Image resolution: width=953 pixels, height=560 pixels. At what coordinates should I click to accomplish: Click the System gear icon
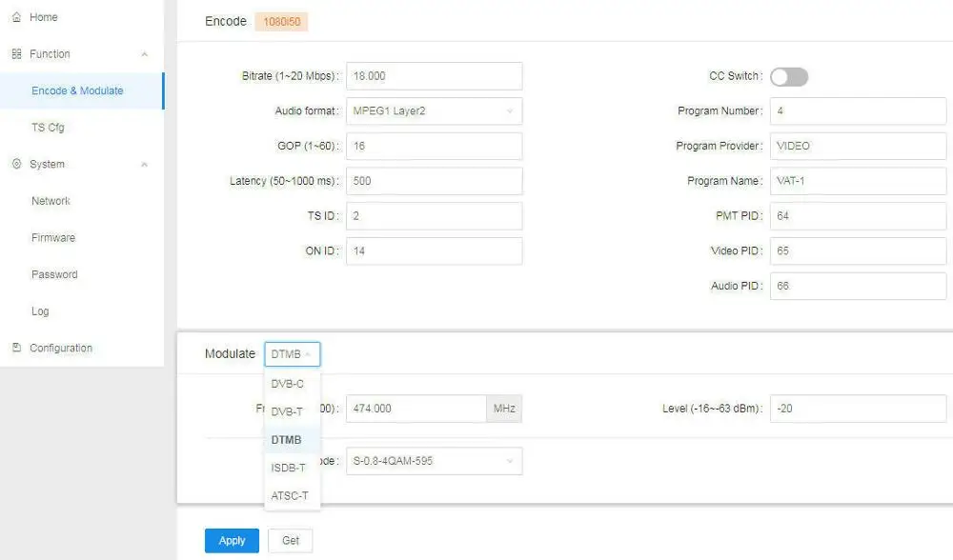(16, 164)
